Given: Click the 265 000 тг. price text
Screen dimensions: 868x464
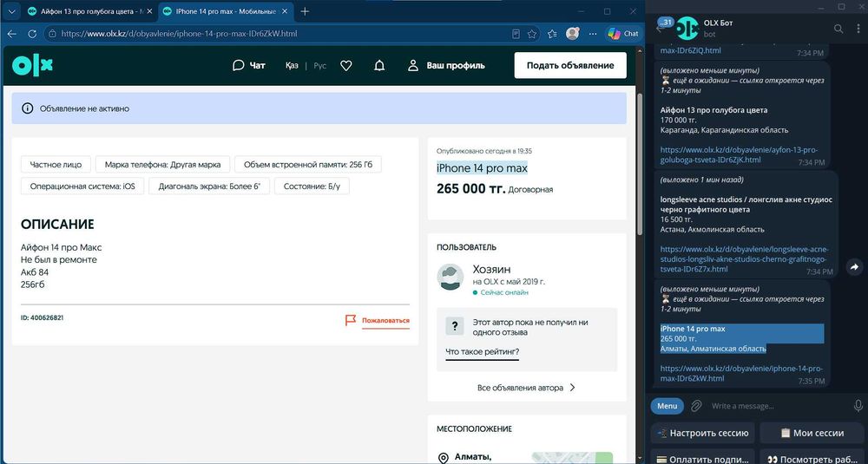Looking at the screenshot, I should [471, 188].
